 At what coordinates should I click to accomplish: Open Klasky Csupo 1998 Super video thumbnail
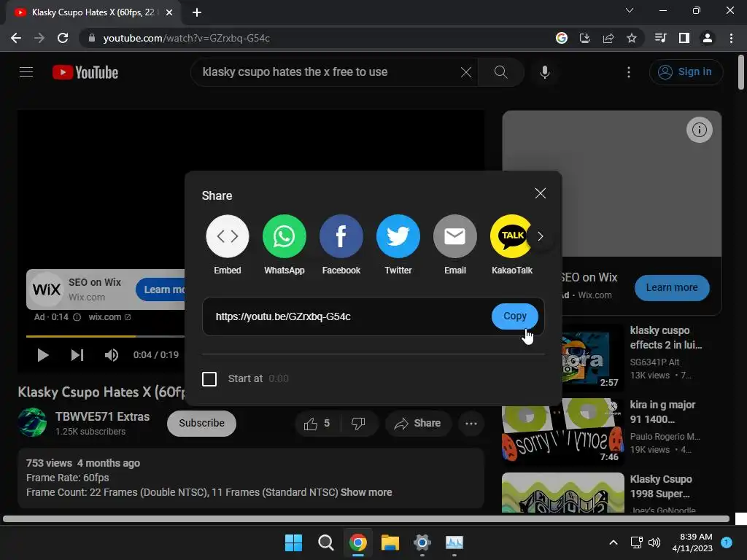(563, 492)
